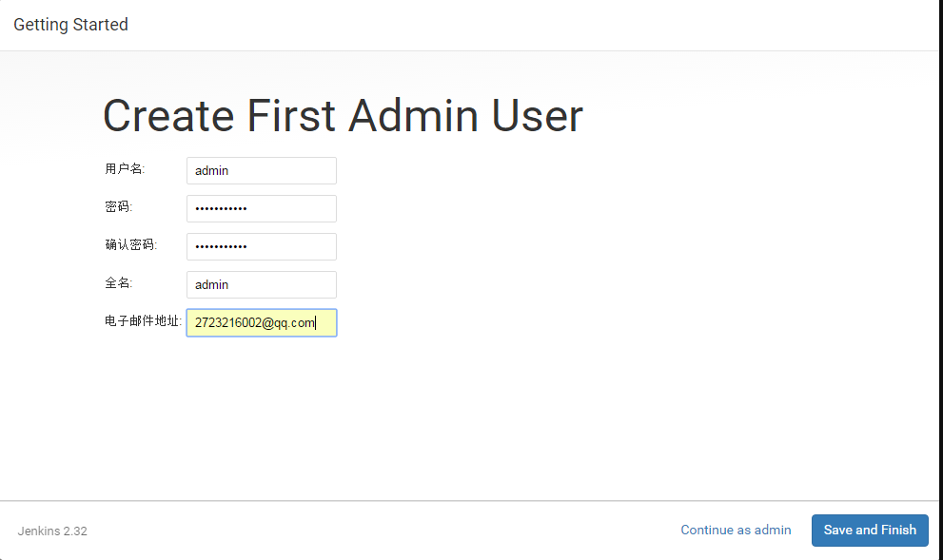This screenshot has height=560, width=943.
Task: Click the word Jenkins in the footer
Action: 39,531
